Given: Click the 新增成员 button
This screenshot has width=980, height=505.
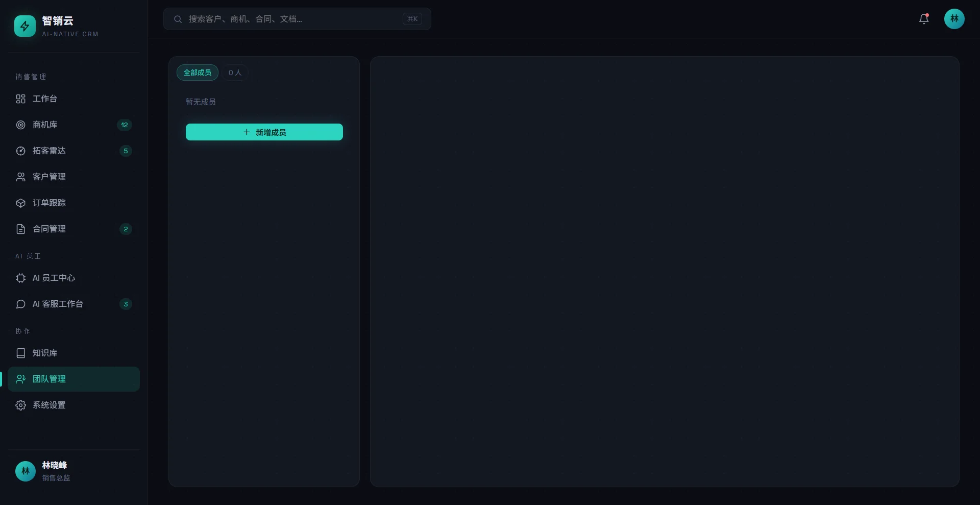Looking at the screenshot, I should (264, 132).
